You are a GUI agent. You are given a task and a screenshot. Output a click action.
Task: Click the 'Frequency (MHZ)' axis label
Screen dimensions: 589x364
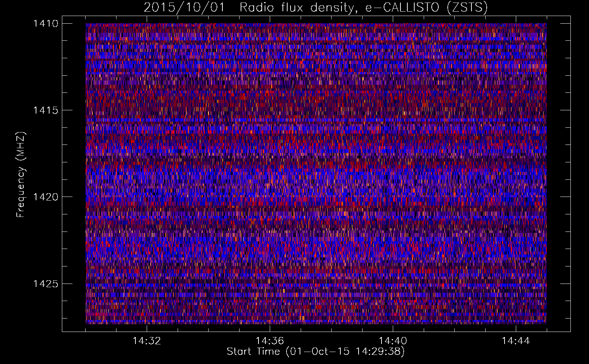[x=21, y=175]
